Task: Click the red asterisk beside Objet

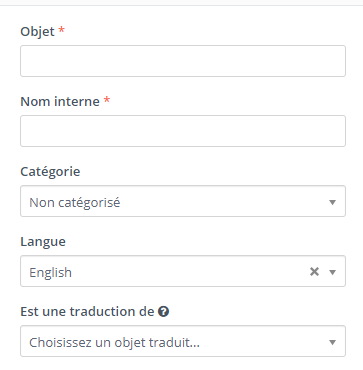Action: (x=61, y=30)
